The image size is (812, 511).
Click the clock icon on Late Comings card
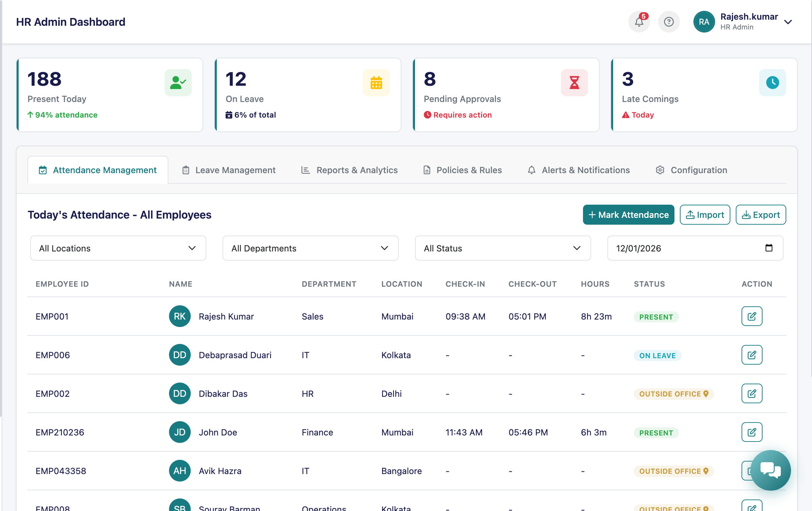click(772, 82)
